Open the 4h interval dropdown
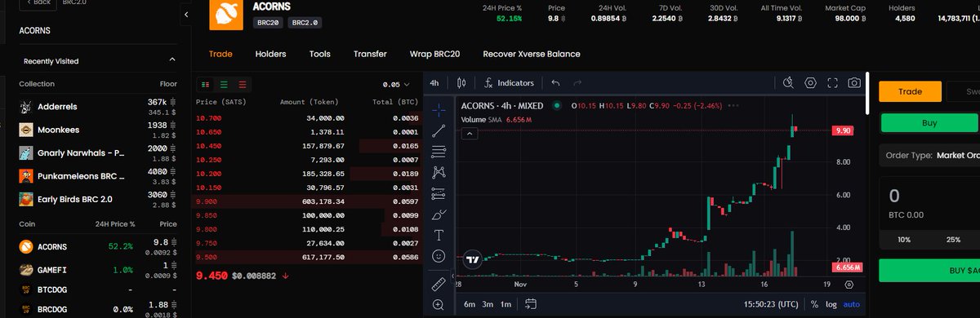The width and height of the screenshot is (980, 318). [434, 82]
